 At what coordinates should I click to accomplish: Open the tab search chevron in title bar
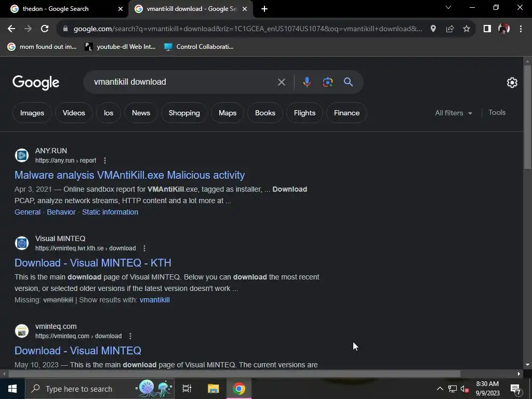448,7
